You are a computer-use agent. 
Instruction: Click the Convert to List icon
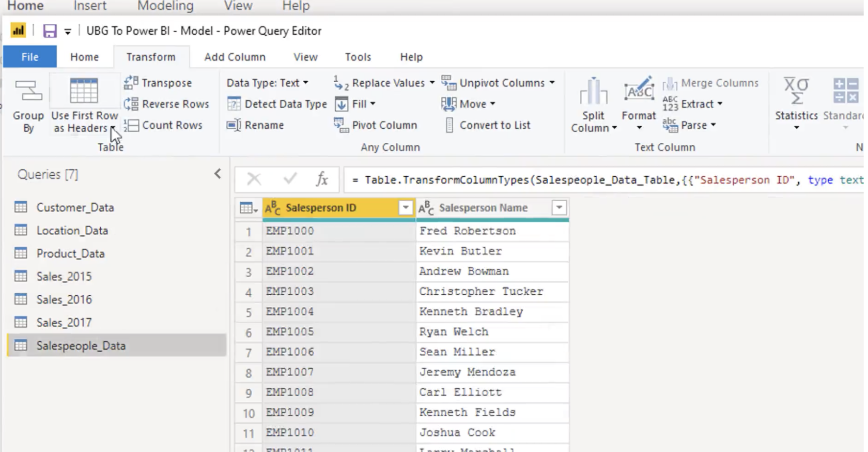pos(450,125)
